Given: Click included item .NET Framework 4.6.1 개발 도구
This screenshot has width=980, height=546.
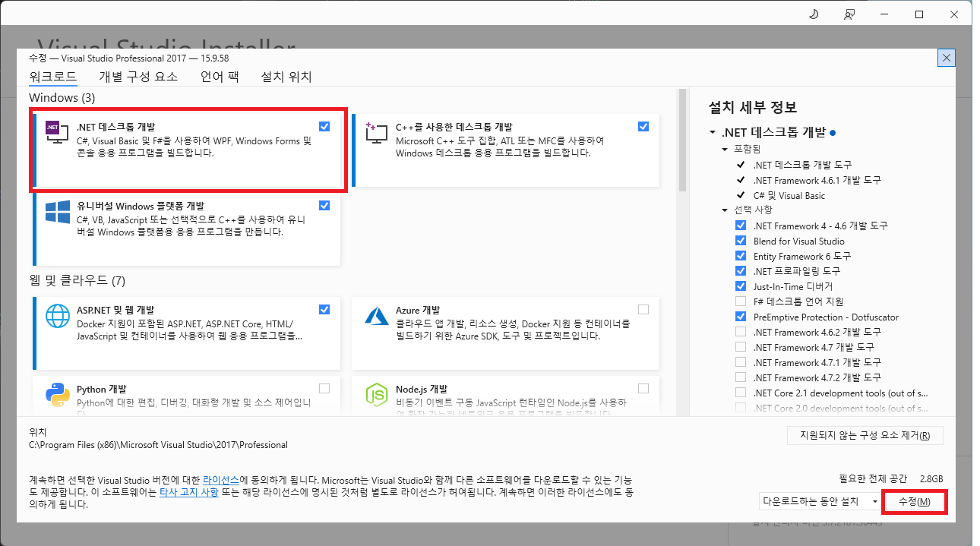Looking at the screenshot, I should [817, 180].
